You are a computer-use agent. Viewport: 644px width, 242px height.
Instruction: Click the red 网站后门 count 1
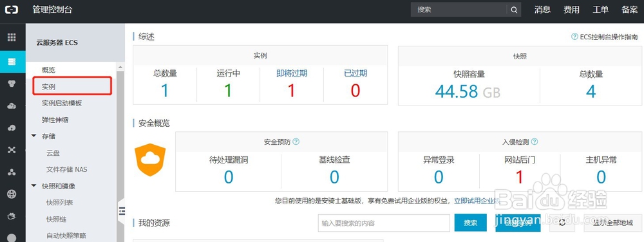point(520,177)
